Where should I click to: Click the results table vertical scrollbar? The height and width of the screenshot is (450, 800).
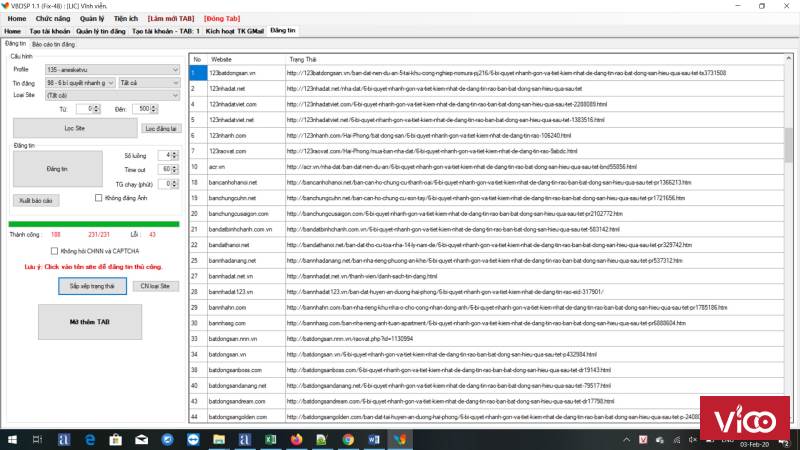click(789, 238)
